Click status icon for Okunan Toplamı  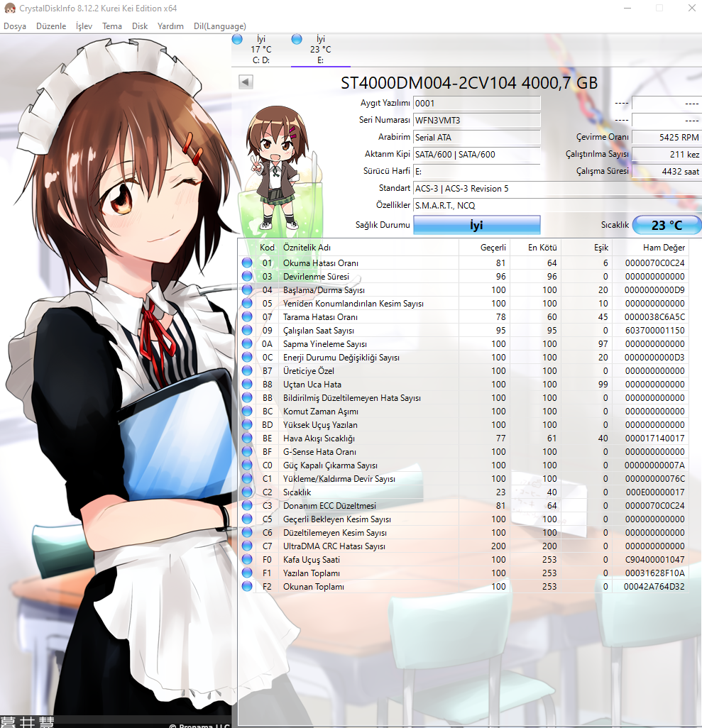(247, 586)
